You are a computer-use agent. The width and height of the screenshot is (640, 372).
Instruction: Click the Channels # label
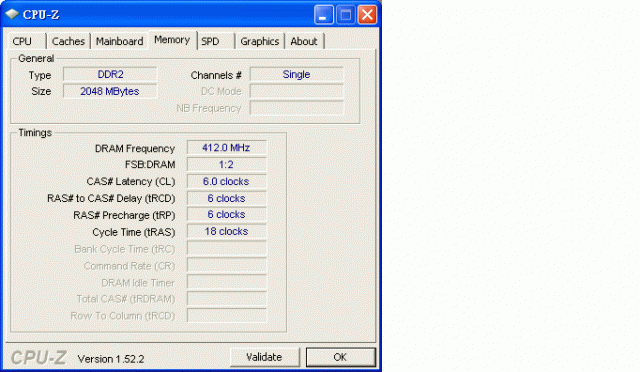216,76
